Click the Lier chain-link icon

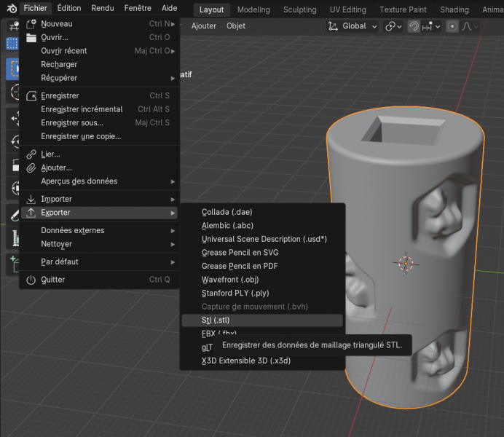pyautogui.click(x=31, y=154)
